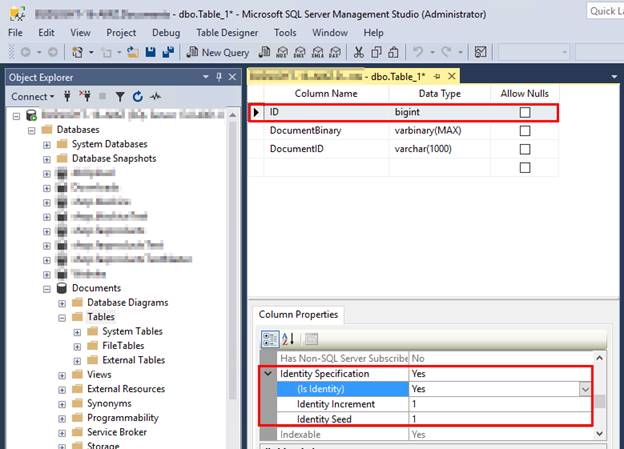Click the Undo arrow icon

[x=418, y=52]
